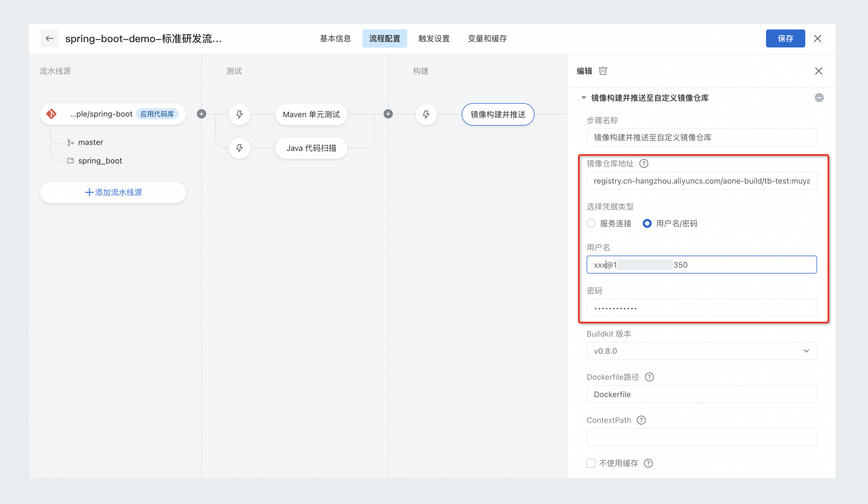Viewport: 868px width, 504px height.
Task: Click the lightning trigger icon before Java 代码扫描
Action: pyautogui.click(x=239, y=148)
